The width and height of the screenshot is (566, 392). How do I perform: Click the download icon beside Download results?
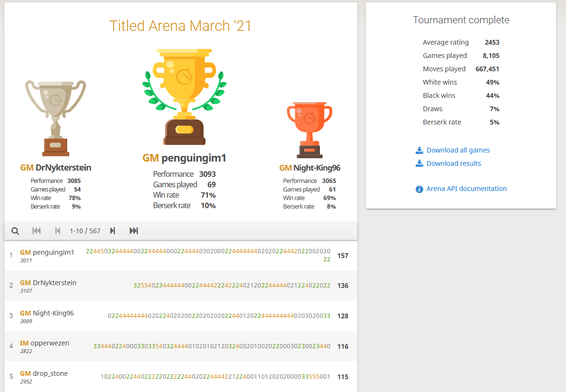(419, 163)
